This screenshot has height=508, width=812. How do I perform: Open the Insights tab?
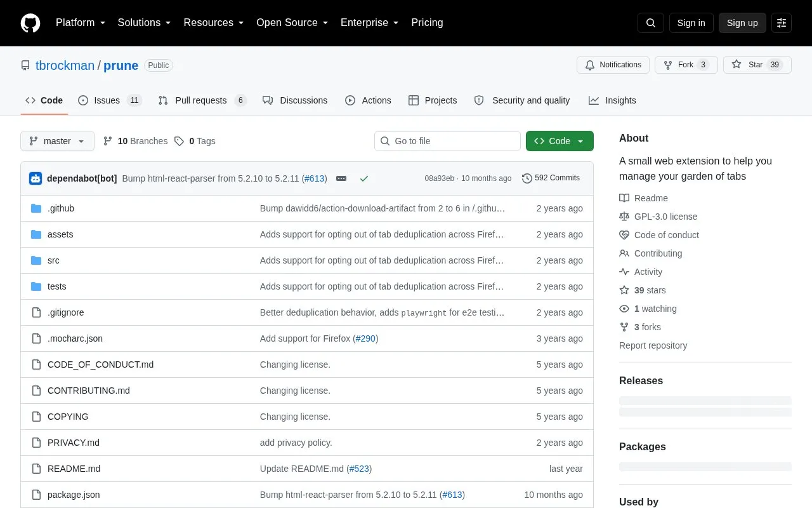coord(612,100)
